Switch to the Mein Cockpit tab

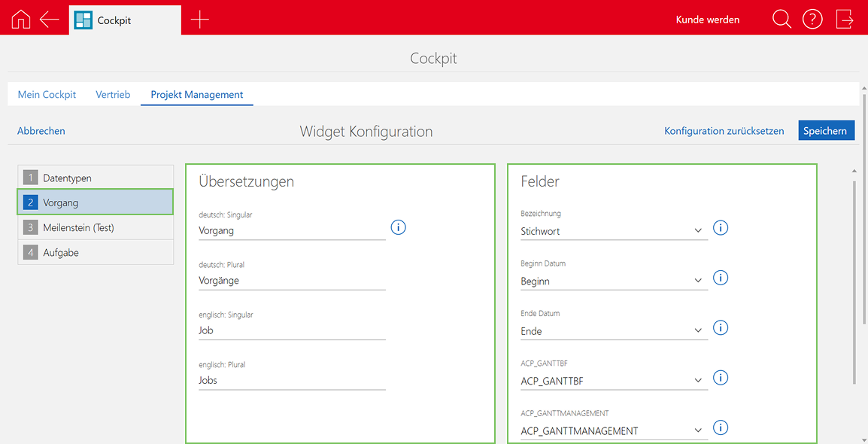47,94
